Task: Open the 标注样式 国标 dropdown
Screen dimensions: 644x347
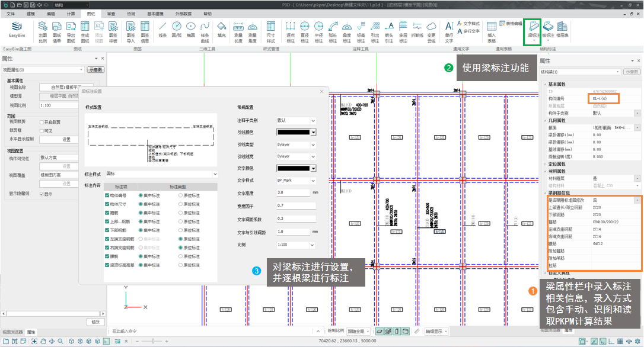Action: pos(215,174)
